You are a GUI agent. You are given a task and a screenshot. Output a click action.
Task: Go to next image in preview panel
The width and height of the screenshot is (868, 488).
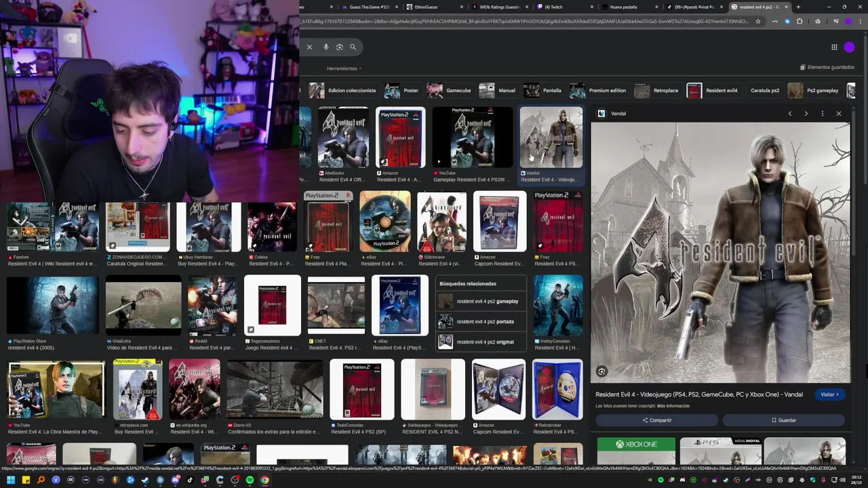(806, 113)
